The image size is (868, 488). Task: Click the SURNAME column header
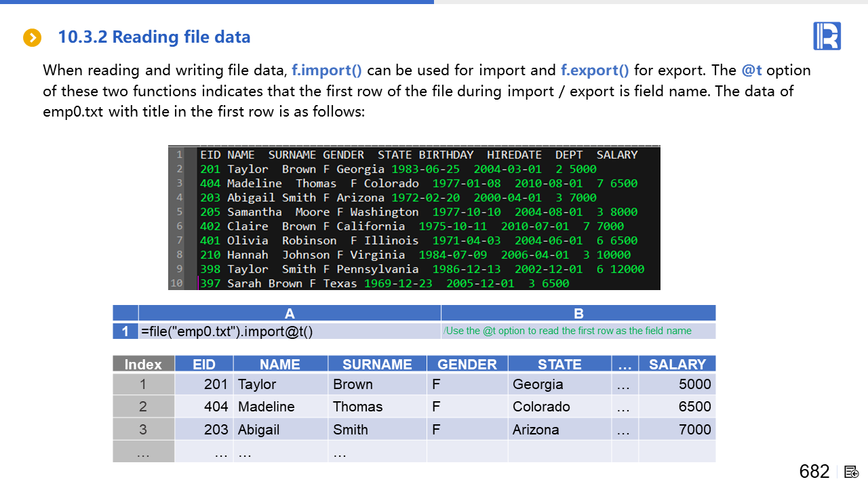377,364
